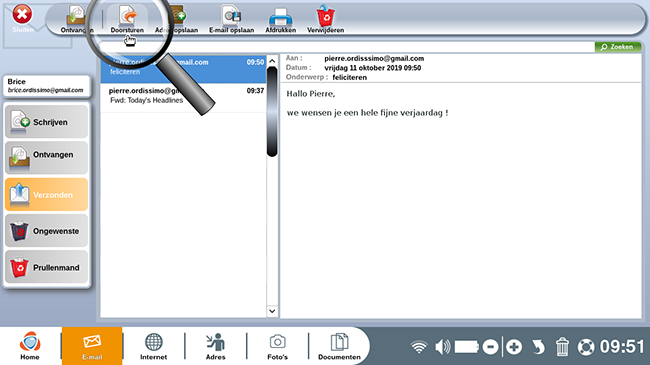This screenshot has height=365, width=650.
Task: Open the Schrijven compose button
Action: coord(46,122)
